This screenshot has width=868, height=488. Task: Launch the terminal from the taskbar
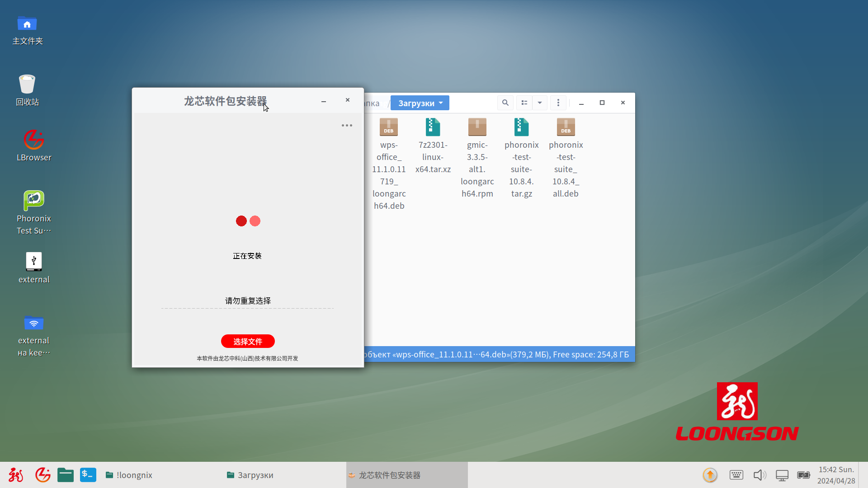pyautogui.click(x=88, y=475)
